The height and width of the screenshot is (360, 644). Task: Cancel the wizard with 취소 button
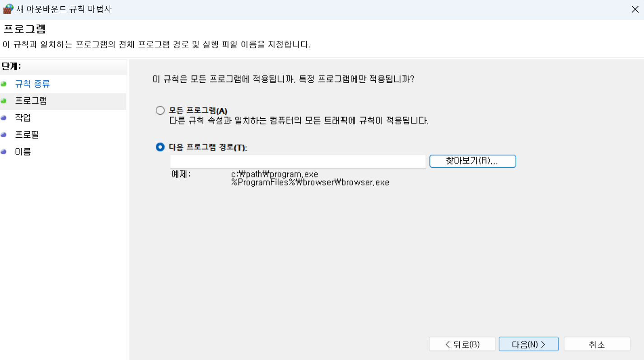[597, 344]
